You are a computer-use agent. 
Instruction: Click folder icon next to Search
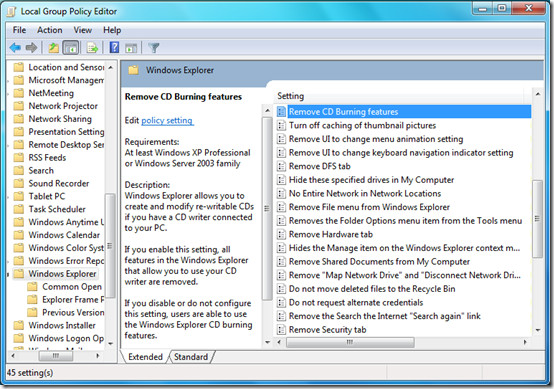point(18,171)
